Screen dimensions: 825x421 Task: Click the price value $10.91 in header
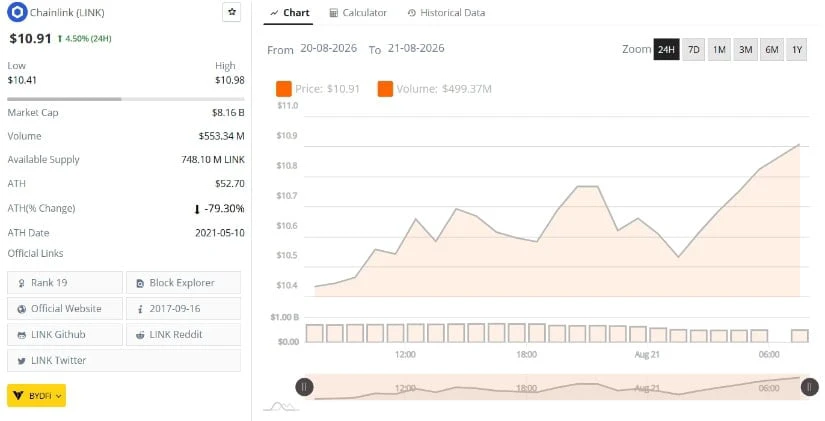point(31,38)
